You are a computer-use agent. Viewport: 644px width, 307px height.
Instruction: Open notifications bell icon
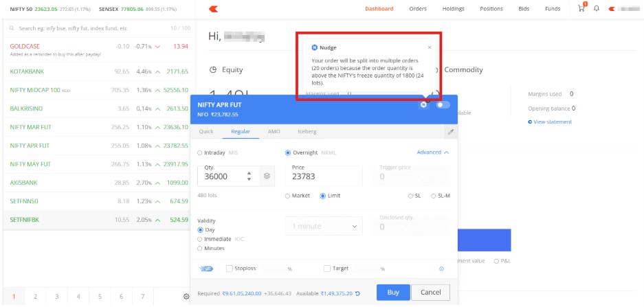[596, 9]
